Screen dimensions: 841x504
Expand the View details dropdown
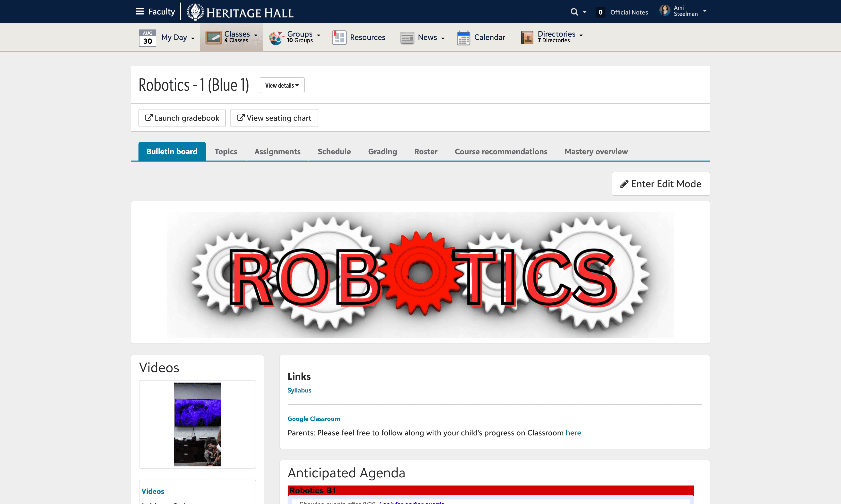[282, 85]
